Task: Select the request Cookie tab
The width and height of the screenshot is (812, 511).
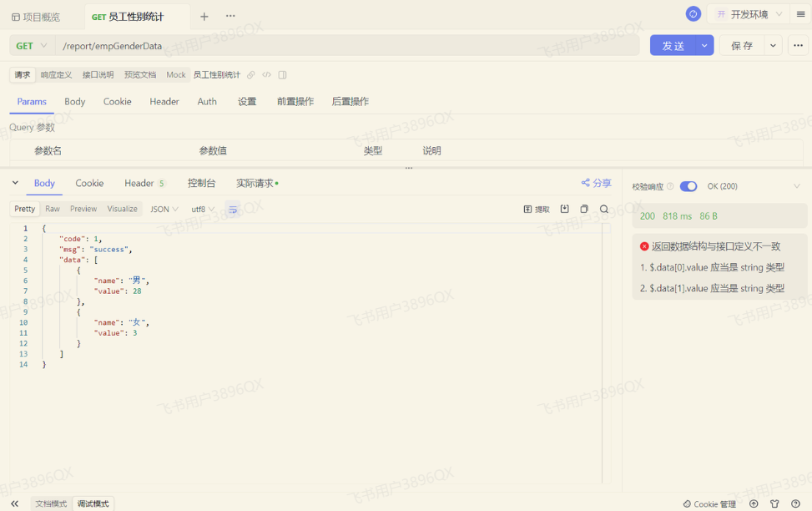Action: click(x=117, y=102)
